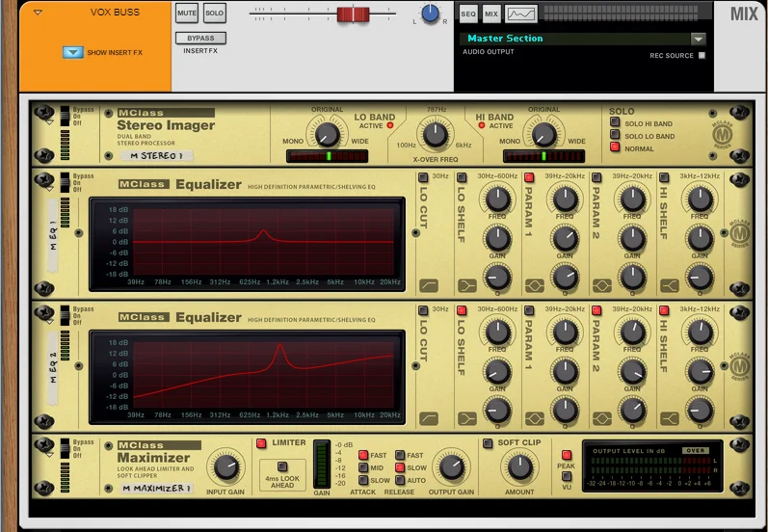Select Solo Hi Band on Stereo Imager

click(614, 123)
